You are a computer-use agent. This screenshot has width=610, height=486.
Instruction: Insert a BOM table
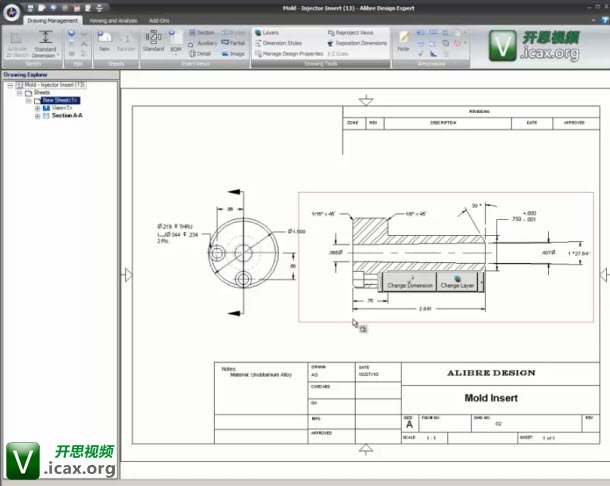point(176,40)
